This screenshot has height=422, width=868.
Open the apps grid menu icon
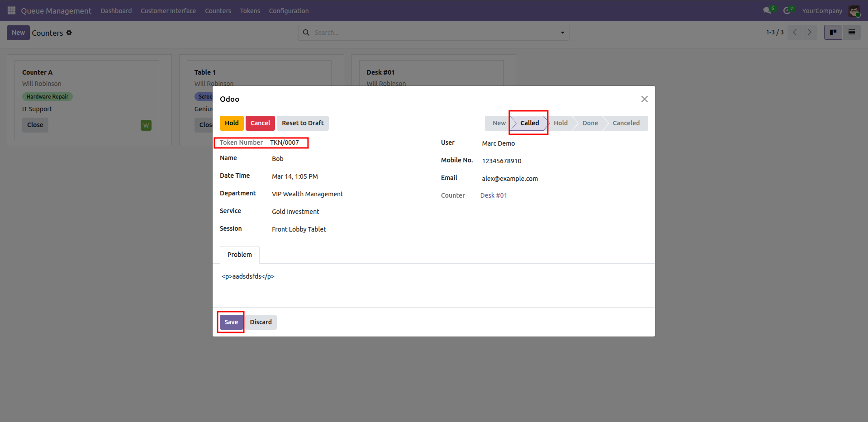[x=11, y=10]
